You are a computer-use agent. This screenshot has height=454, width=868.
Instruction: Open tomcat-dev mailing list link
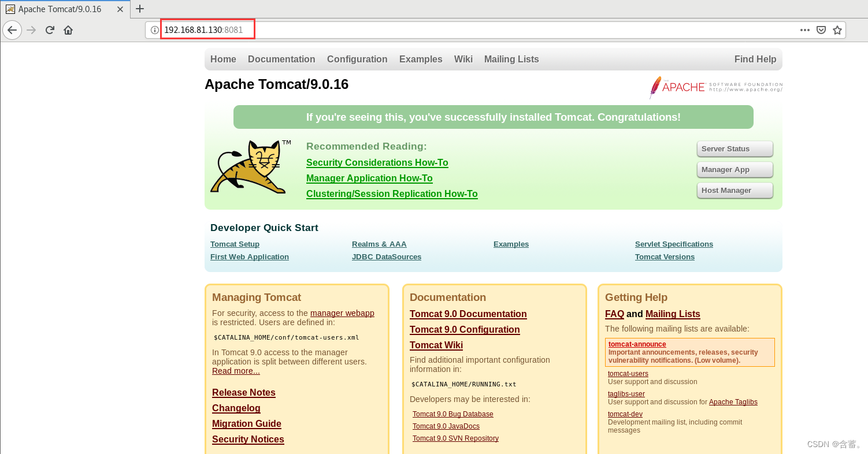pos(625,414)
